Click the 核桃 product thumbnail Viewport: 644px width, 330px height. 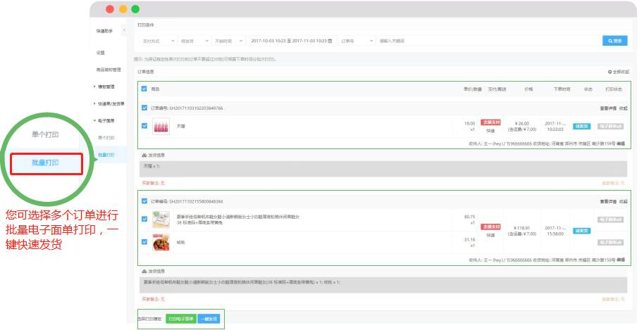[x=161, y=241]
